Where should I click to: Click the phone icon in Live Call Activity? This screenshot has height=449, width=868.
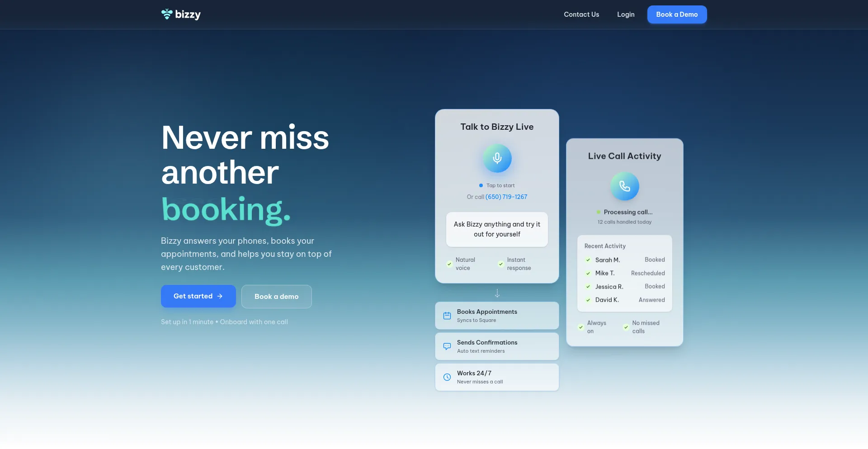click(624, 186)
